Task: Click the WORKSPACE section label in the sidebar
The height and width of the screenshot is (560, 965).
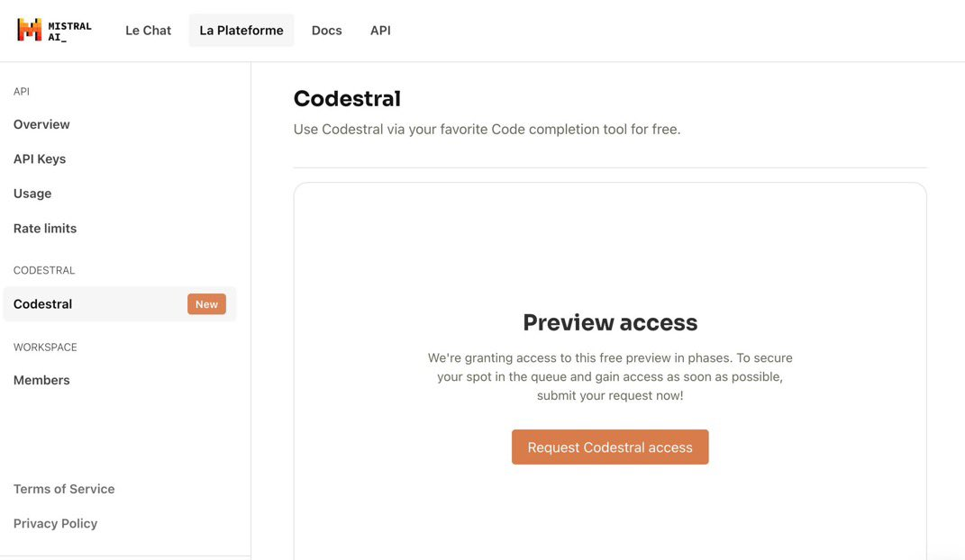Action: point(46,347)
